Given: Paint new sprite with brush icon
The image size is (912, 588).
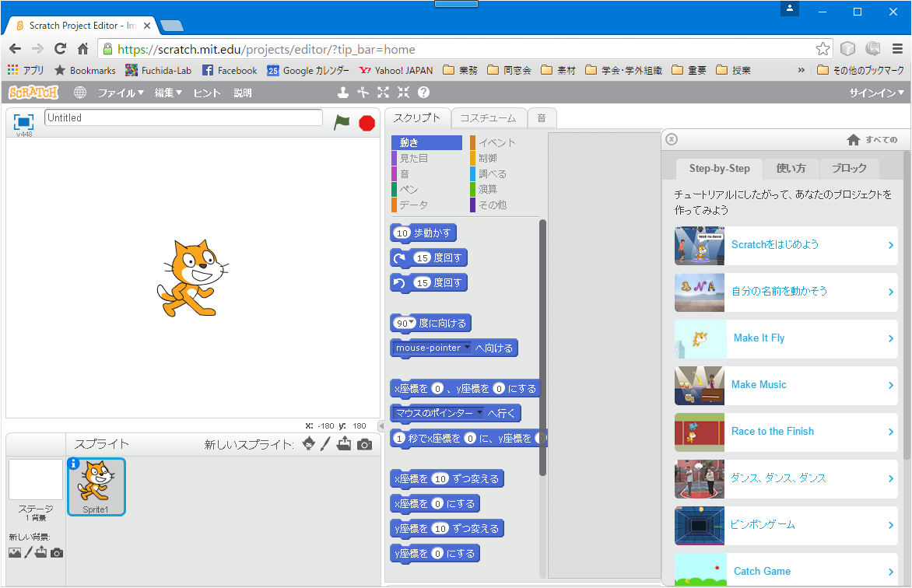Looking at the screenshot, I should click(326, 444).
